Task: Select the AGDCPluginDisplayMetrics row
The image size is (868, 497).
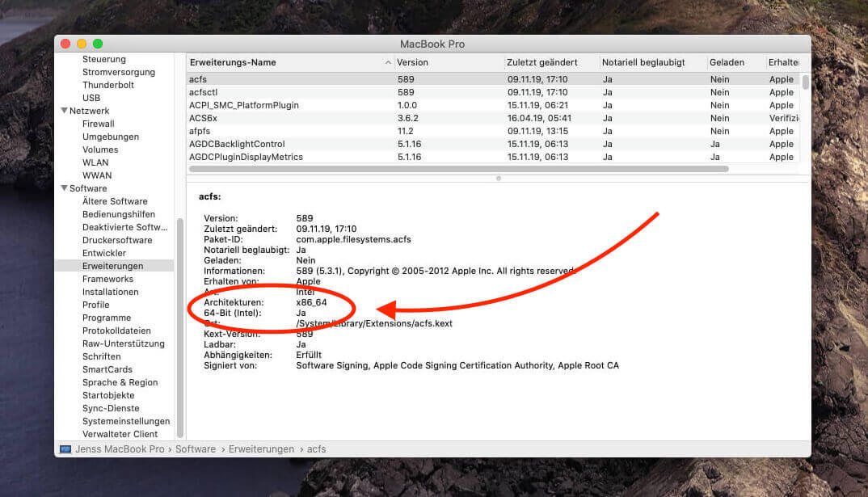Action: [493, 157]
